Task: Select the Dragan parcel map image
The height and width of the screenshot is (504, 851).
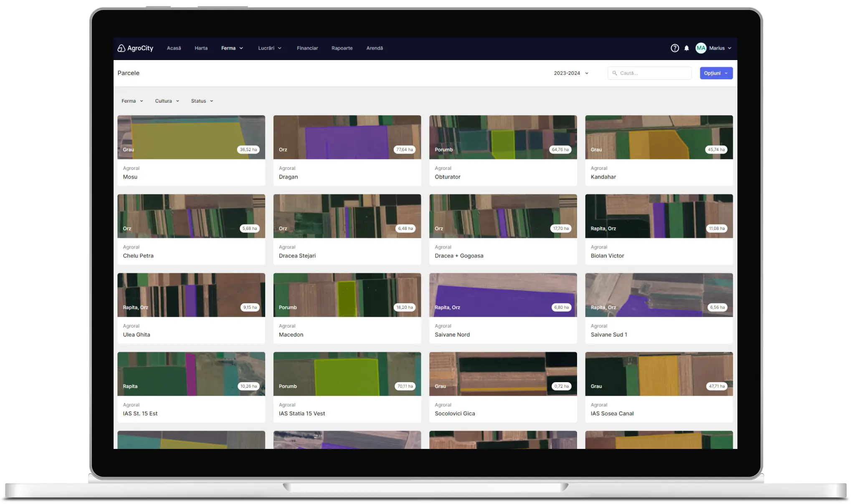Action: [347, 137]
